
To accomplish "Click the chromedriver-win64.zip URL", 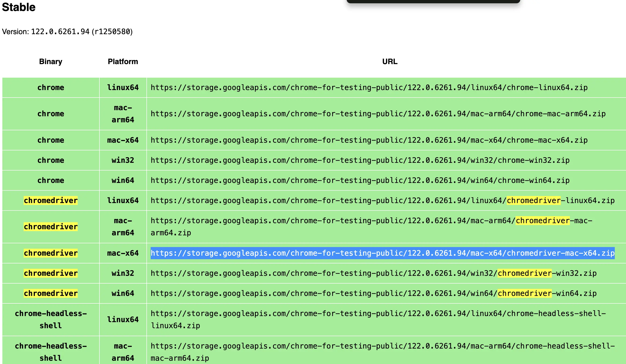I will tap(374, 293).
